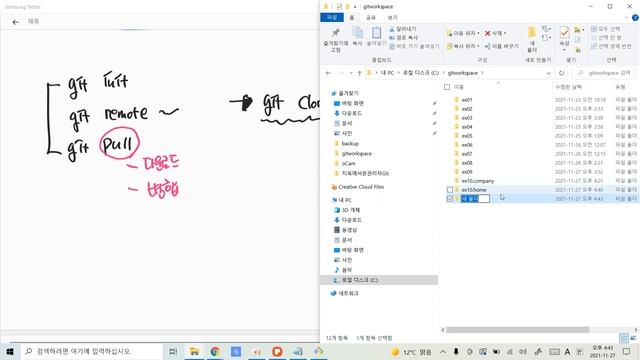Click Paste shortcut (바로 가기 붙여넣기)
The width and height of the screenshot is (640, 360).
tap(414, 46)
